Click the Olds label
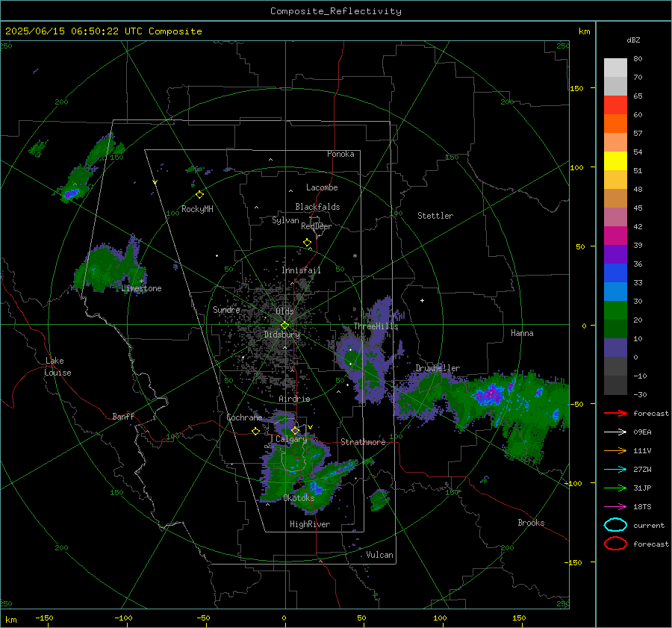This screenshot has width=672, height=628. [284, 311]
